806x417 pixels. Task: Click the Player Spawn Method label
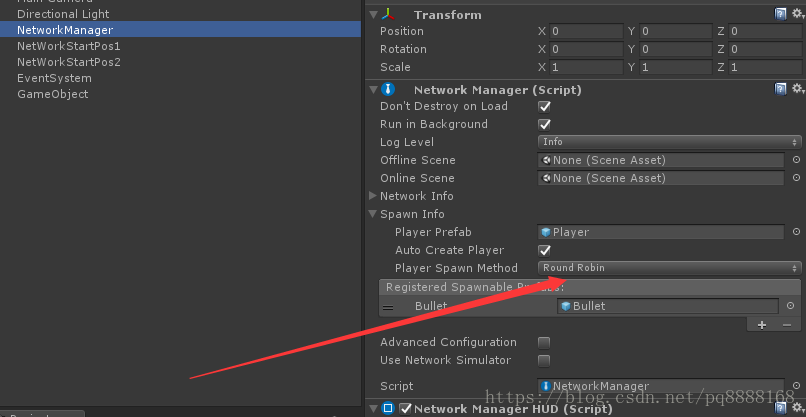tap(456, 268)
